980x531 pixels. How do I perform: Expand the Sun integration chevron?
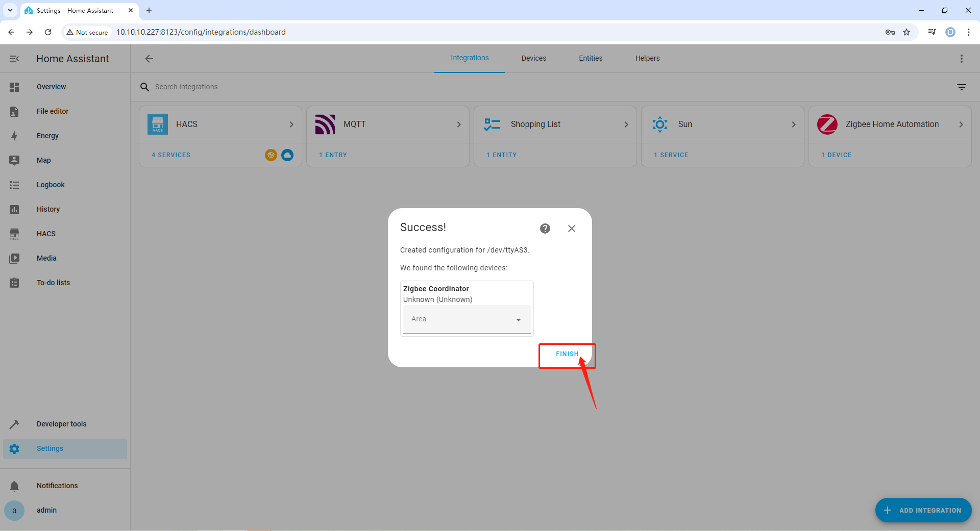coord(793,124)
